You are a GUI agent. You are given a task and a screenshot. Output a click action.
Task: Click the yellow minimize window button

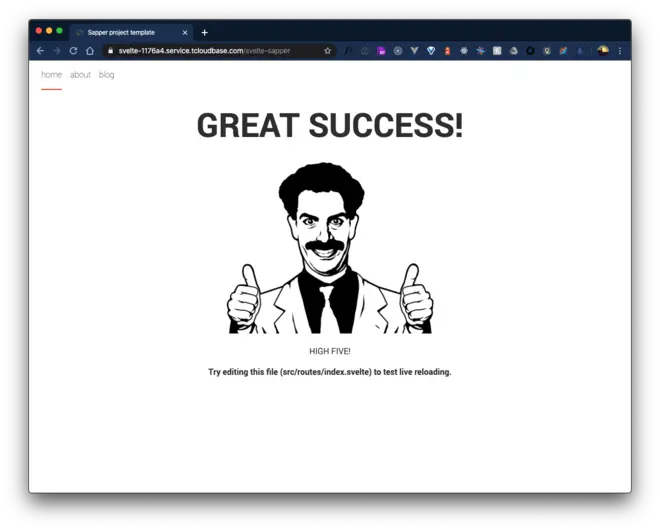click(x=49, y=31)
